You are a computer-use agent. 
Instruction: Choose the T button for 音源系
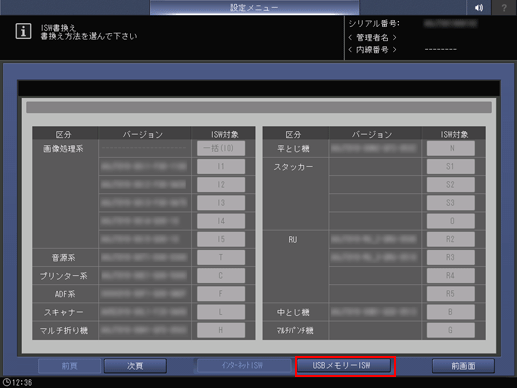tap(221, 257)
